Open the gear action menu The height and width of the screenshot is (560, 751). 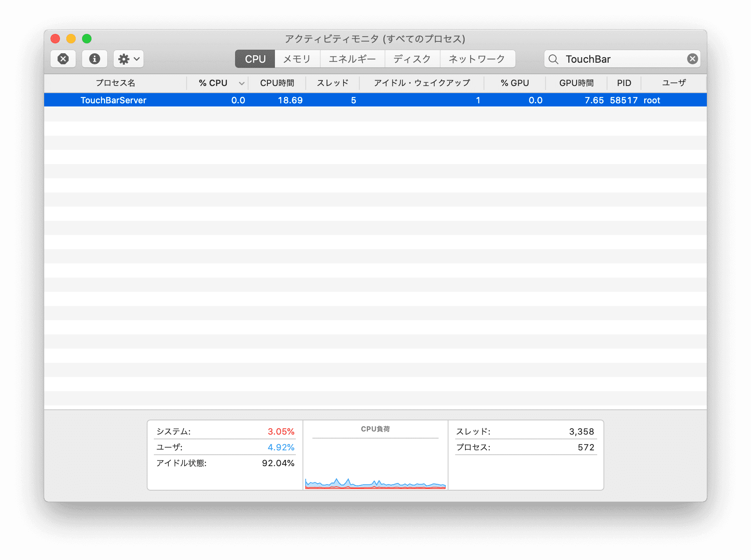coord(129,59)
